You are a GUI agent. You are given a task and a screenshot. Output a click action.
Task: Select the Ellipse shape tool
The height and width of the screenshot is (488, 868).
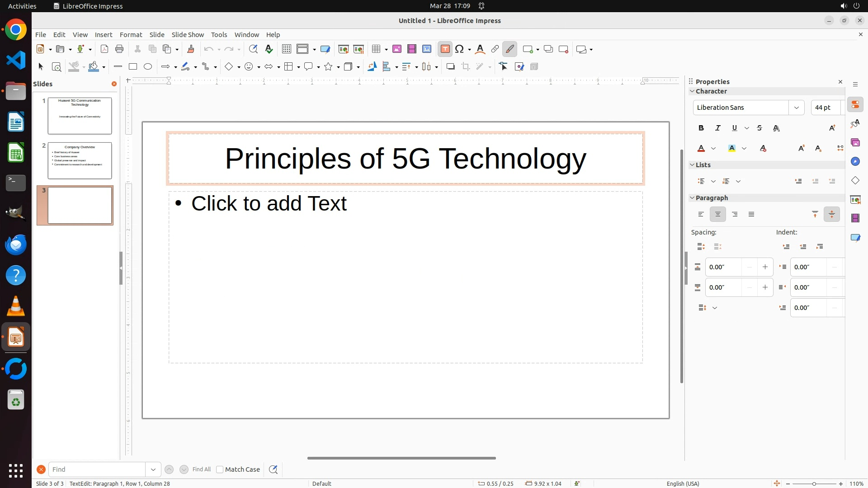(148, 67)
